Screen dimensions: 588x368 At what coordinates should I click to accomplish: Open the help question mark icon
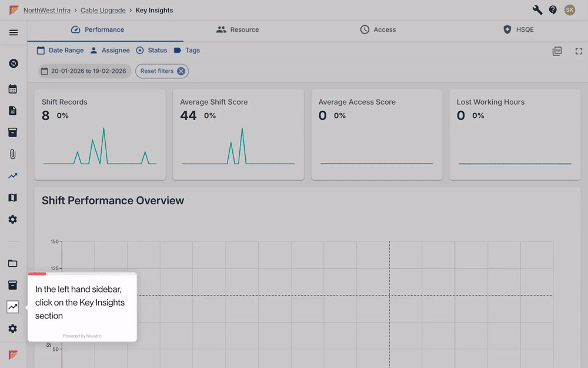tap(553, 10)
